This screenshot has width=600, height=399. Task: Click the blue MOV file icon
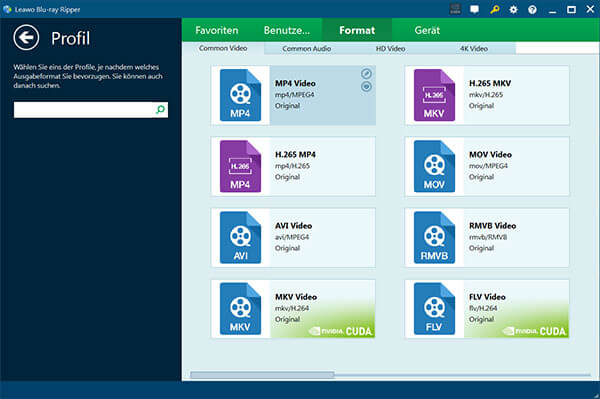click(434, 166)
